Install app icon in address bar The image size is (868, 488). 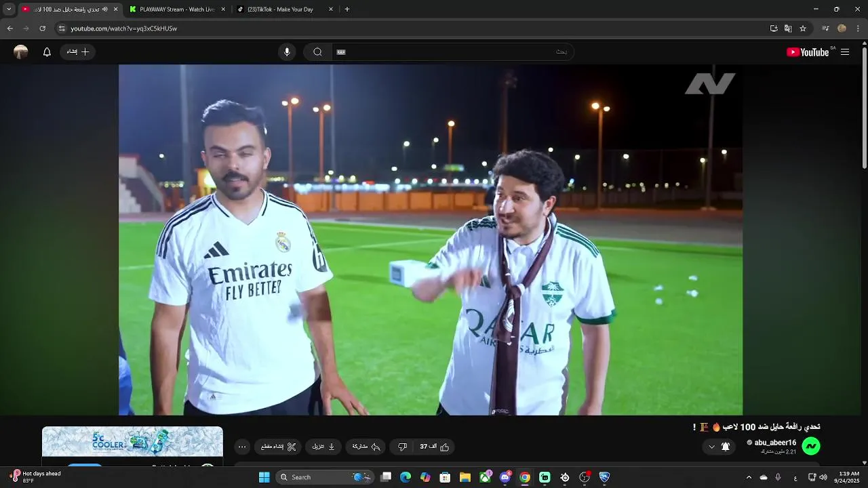click(774, 28)
